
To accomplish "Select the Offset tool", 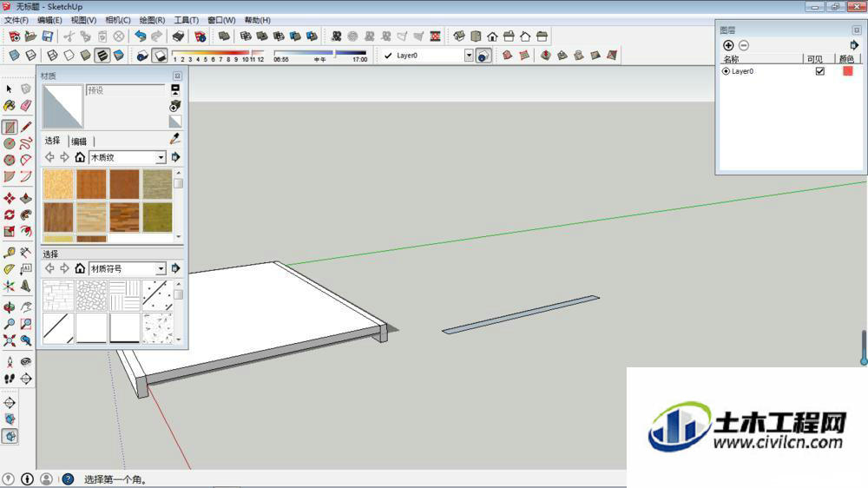I will (26, 232).
